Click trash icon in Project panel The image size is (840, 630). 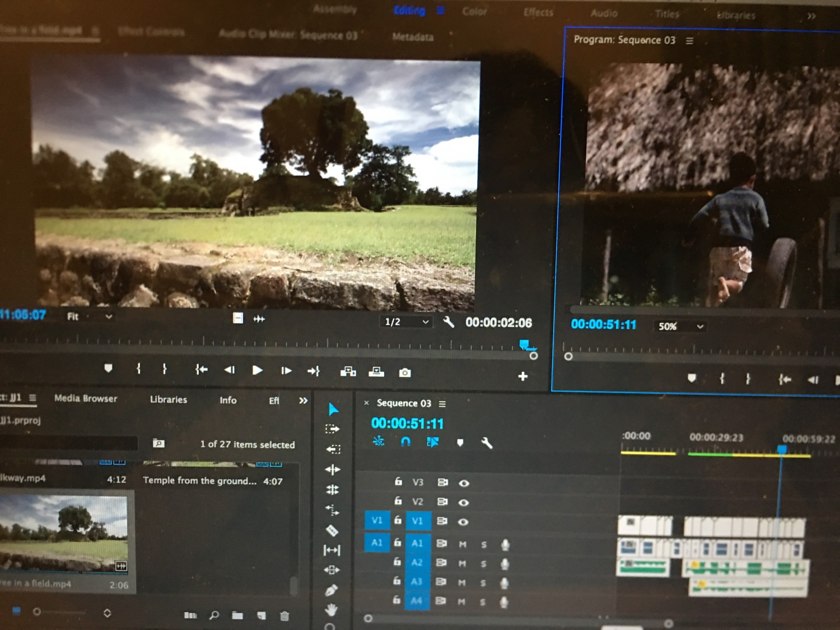[284, 615]
